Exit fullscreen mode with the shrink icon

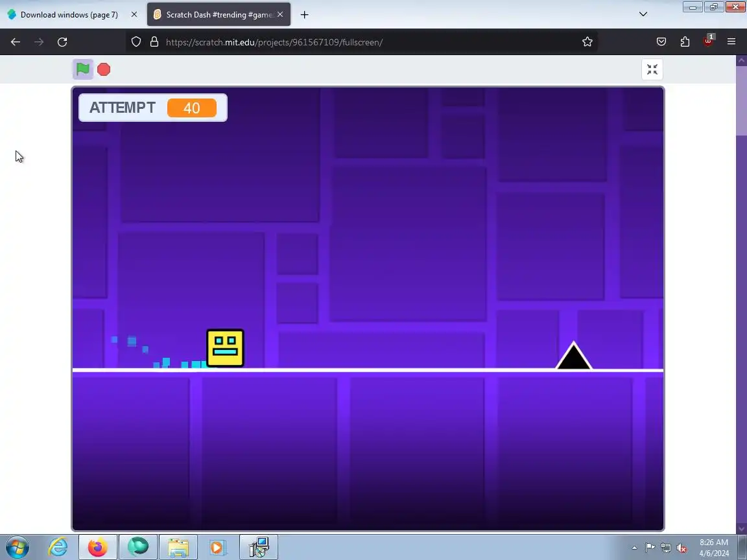click(x=652, y=69)
